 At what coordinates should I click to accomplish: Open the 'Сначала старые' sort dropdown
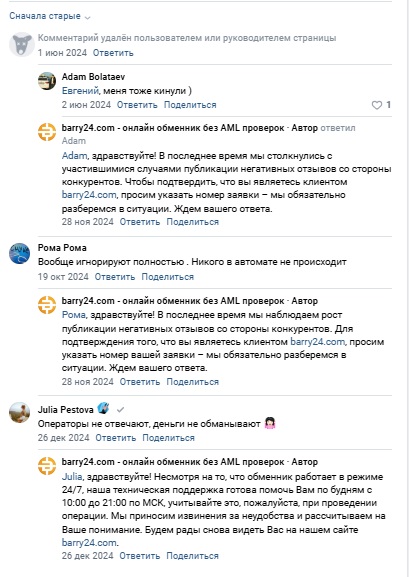click(x=50, y=16)
